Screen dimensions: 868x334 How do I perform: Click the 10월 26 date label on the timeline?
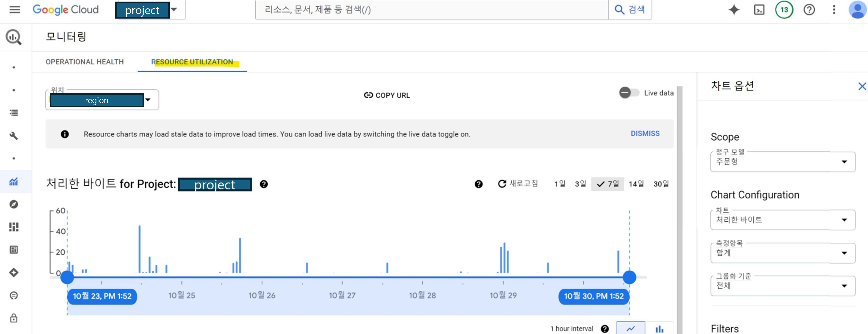point(262,296)
